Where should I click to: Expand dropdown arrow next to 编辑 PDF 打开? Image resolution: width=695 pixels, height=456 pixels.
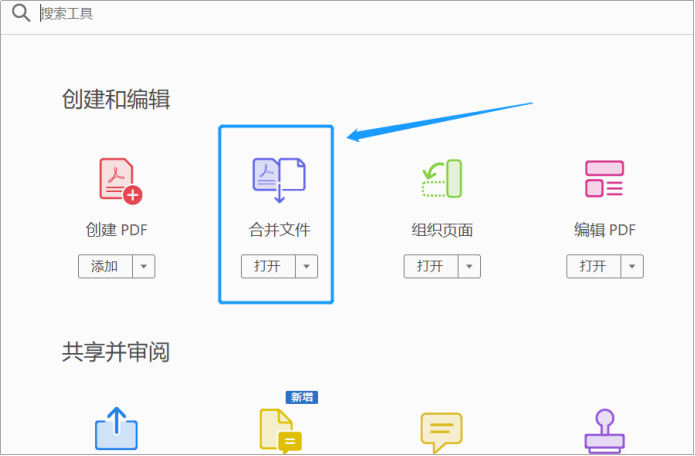point(632,266)
